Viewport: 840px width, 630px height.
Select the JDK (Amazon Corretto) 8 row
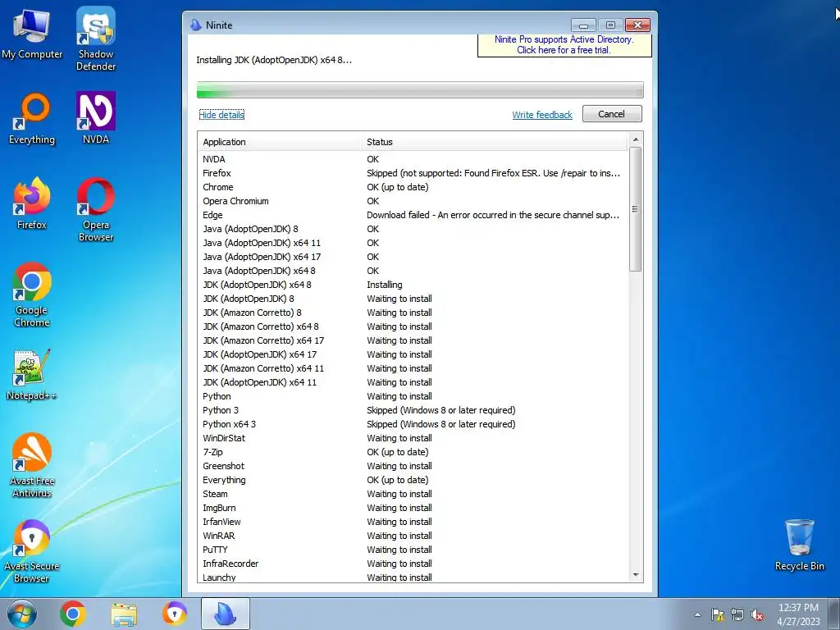point(413,313)
